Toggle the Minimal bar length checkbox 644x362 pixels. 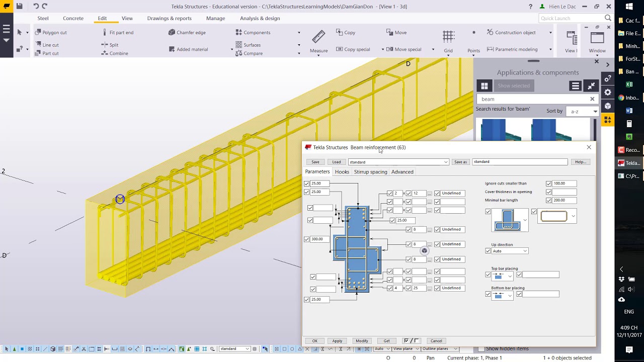point(548,200)
